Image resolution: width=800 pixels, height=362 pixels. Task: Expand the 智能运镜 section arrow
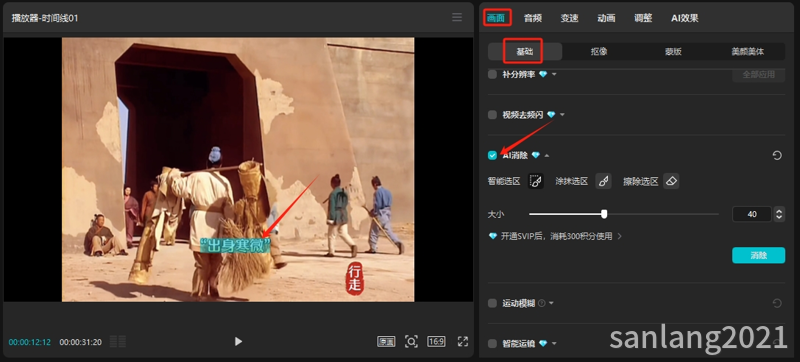[554, 344]
